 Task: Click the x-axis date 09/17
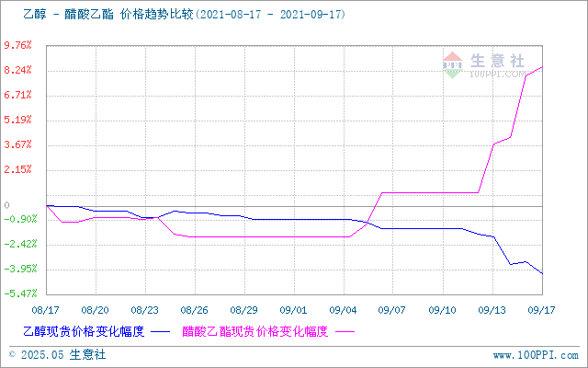[x=541, y=310]
